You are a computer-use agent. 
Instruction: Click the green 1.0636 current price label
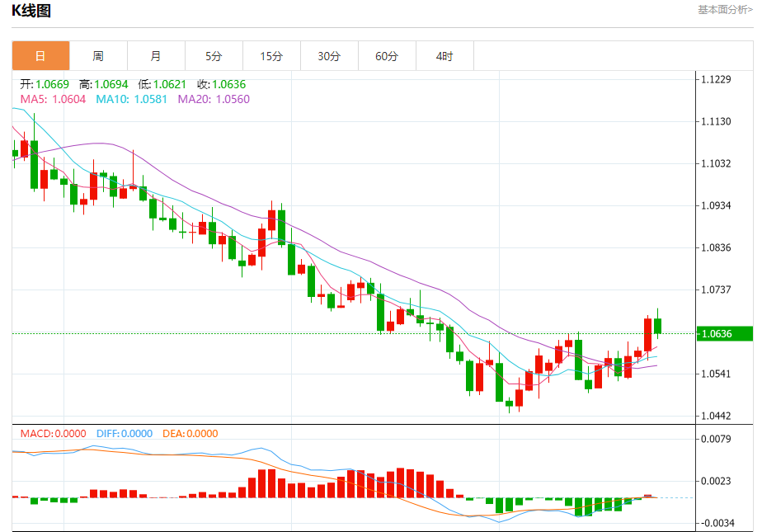(725, 334)
